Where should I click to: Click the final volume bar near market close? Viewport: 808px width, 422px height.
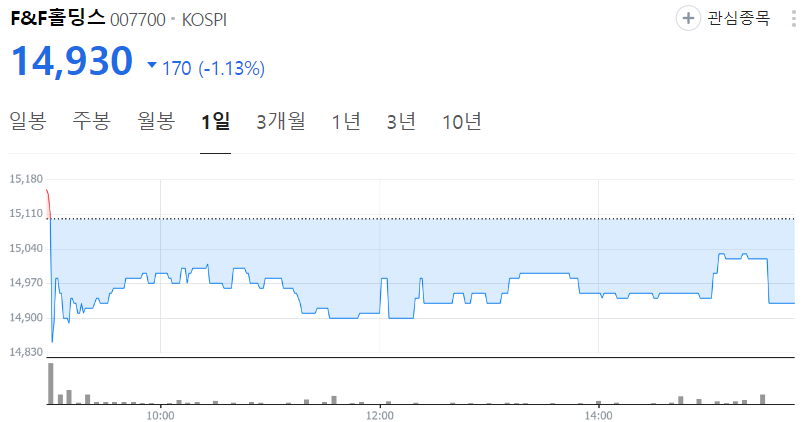pyautogui.click(x=763, y=399)
